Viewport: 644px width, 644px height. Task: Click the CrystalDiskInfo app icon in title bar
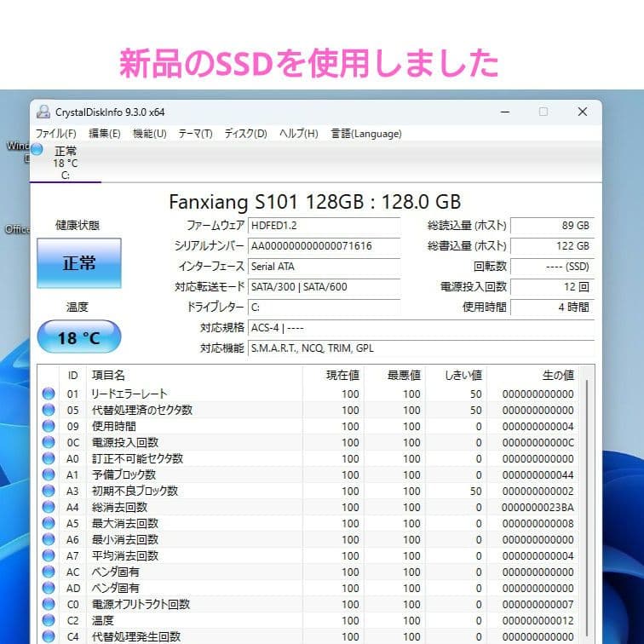click(x=43, y=112)
